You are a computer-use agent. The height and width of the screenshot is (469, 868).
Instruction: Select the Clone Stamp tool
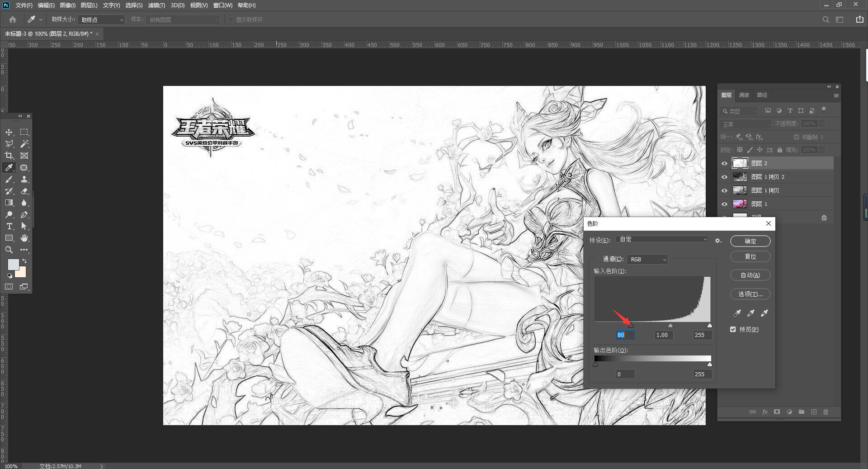(x=24, y=179)
